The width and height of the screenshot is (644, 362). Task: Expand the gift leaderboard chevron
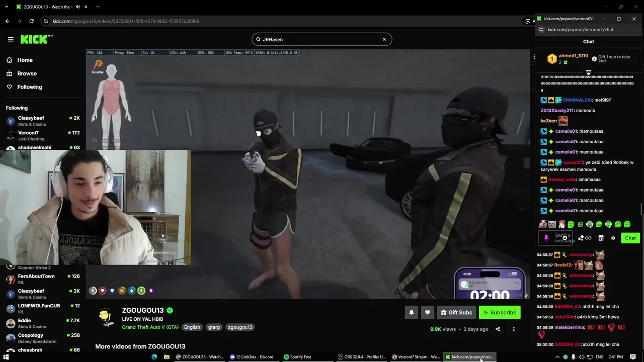click(x=589, y=73)
